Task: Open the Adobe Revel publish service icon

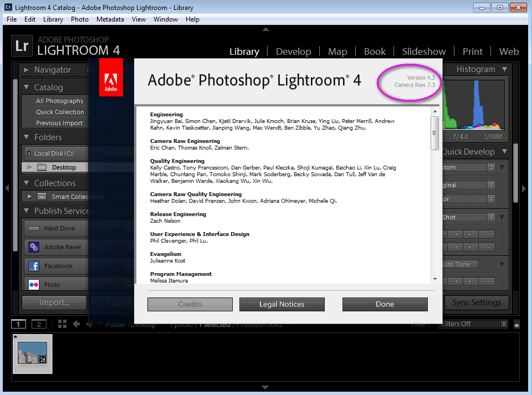Action: point(34,247)
